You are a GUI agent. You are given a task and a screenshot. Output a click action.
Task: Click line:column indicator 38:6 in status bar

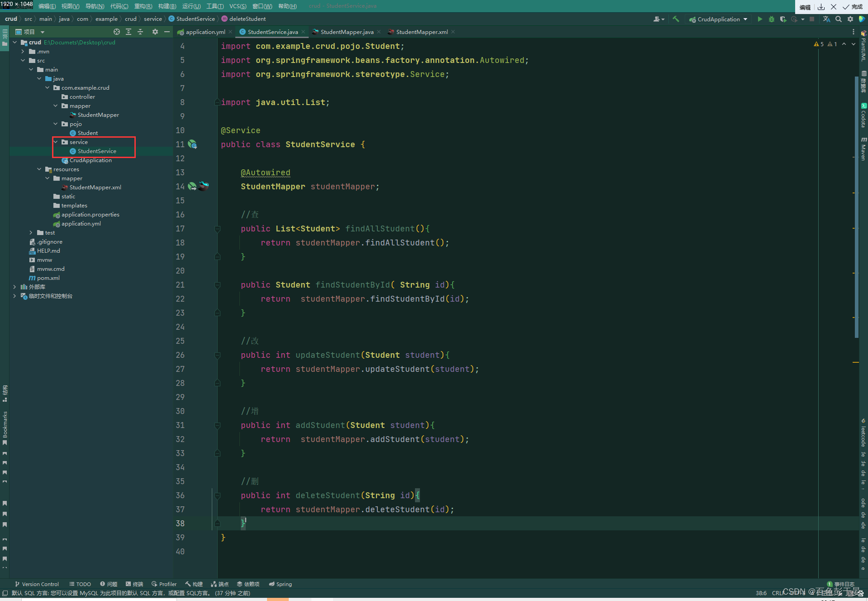point(761,593)
